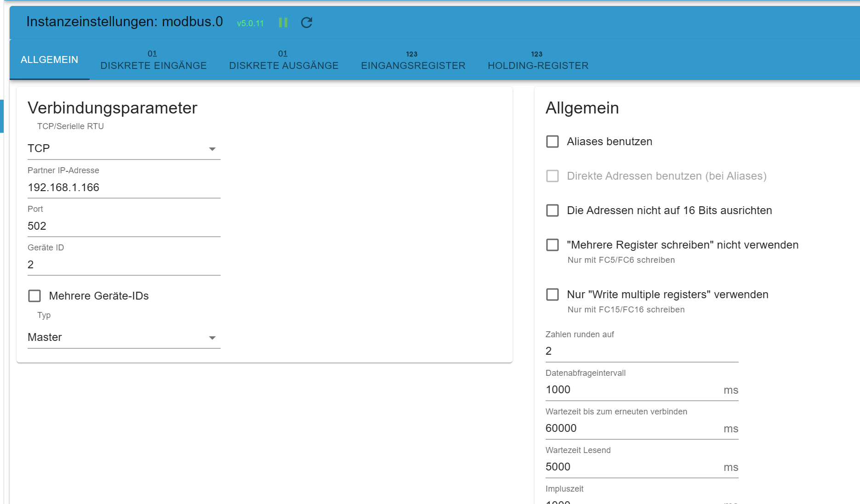Open the Eingangsregister tab
Viewport: 860px width, 504px height.
413,60
